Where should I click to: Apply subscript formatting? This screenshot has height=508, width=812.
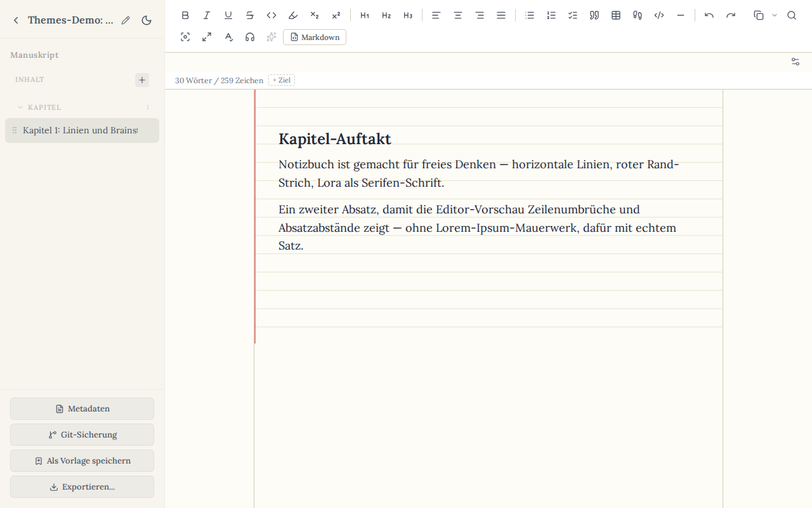[x=315, y=15]
